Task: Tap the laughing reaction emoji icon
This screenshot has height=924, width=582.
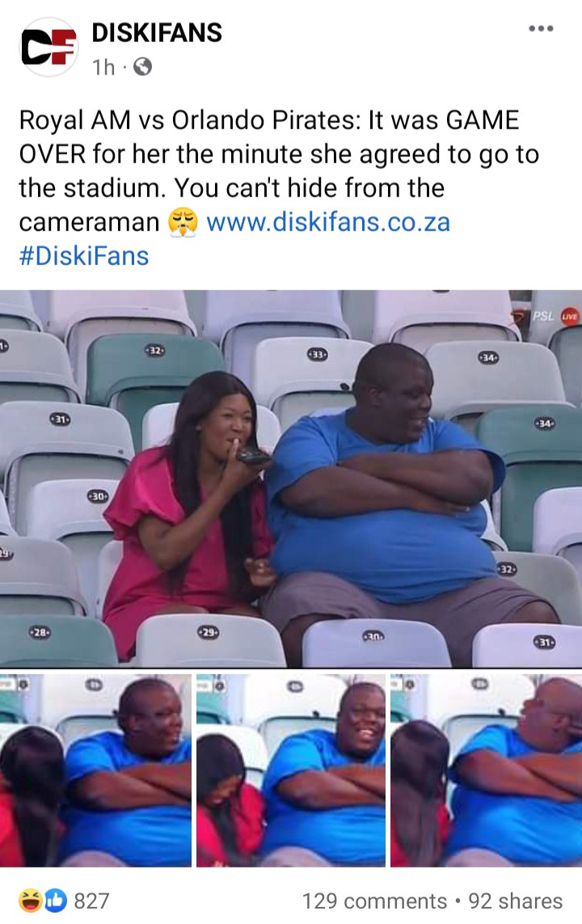Action: [x=31, y=901]
